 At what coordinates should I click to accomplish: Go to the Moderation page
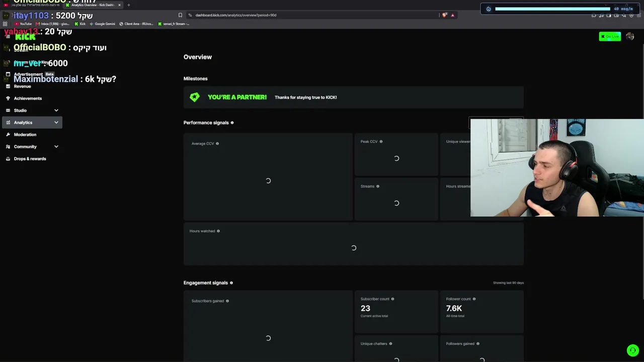pyautogui.click(x=25, y=135)
